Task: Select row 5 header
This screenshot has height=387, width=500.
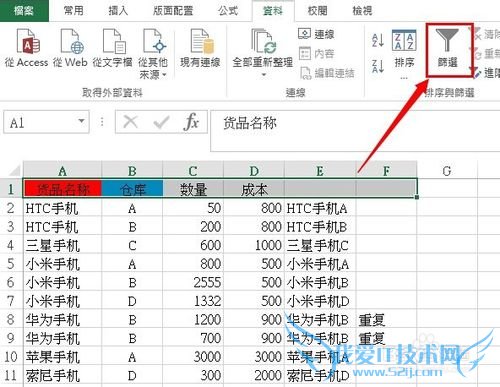Action: point(11,264)
